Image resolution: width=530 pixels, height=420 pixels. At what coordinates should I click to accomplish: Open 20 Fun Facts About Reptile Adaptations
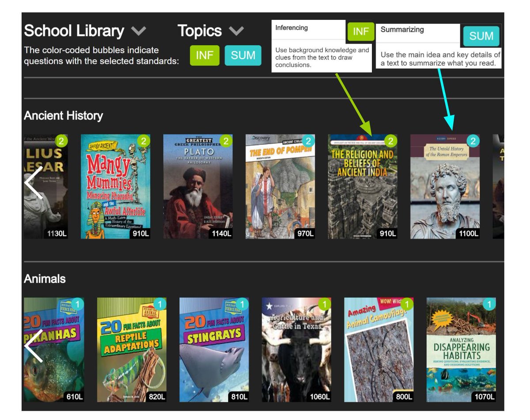click(x=132, y=350)
